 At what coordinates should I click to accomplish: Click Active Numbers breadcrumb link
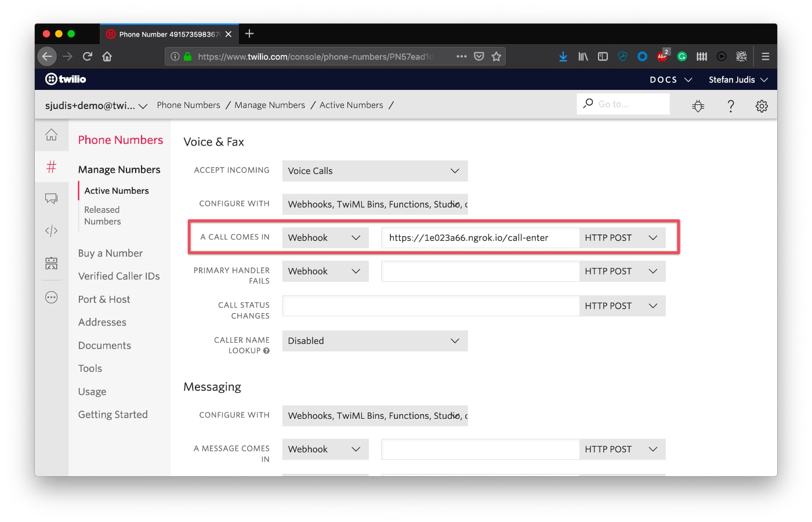coord(351,105)
